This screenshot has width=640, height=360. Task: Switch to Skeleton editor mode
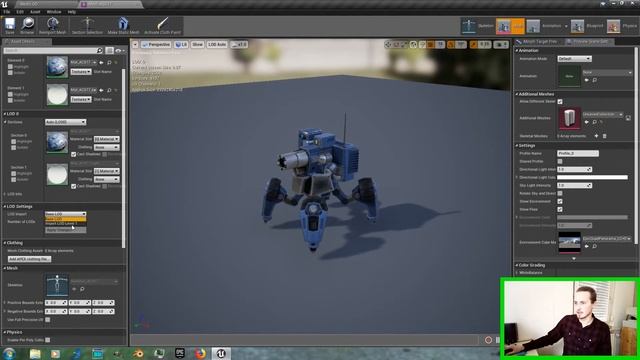(x=477, y=26)
